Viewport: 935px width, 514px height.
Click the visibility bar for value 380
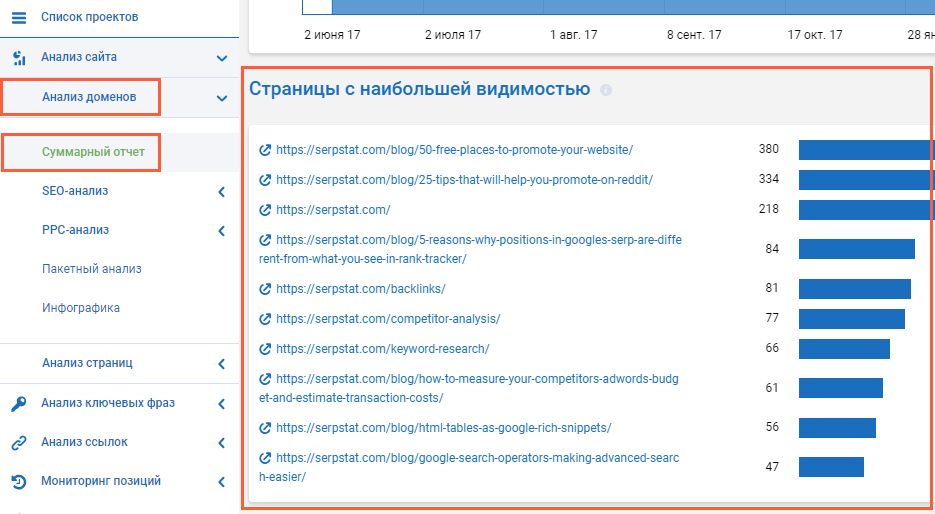(866, 150)
